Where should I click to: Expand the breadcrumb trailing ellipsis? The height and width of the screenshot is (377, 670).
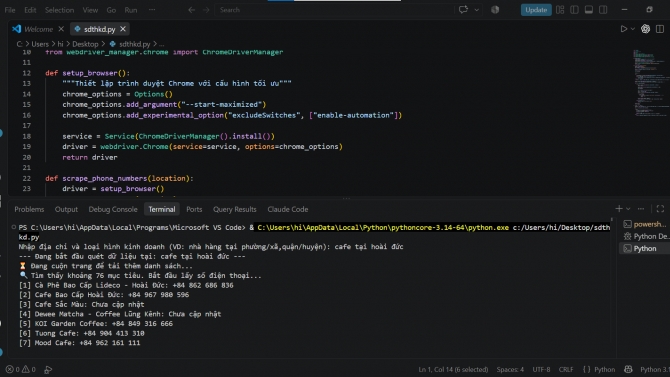click(162, 44)
